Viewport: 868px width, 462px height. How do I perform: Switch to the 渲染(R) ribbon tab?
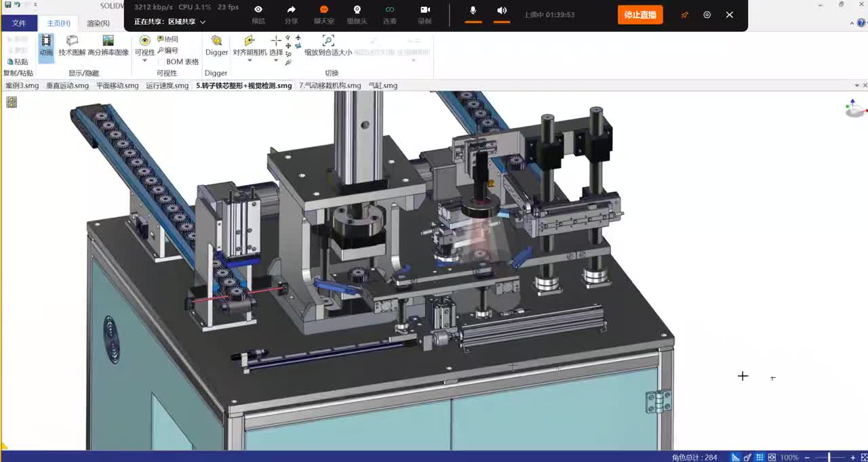click(x=98, y=23)
